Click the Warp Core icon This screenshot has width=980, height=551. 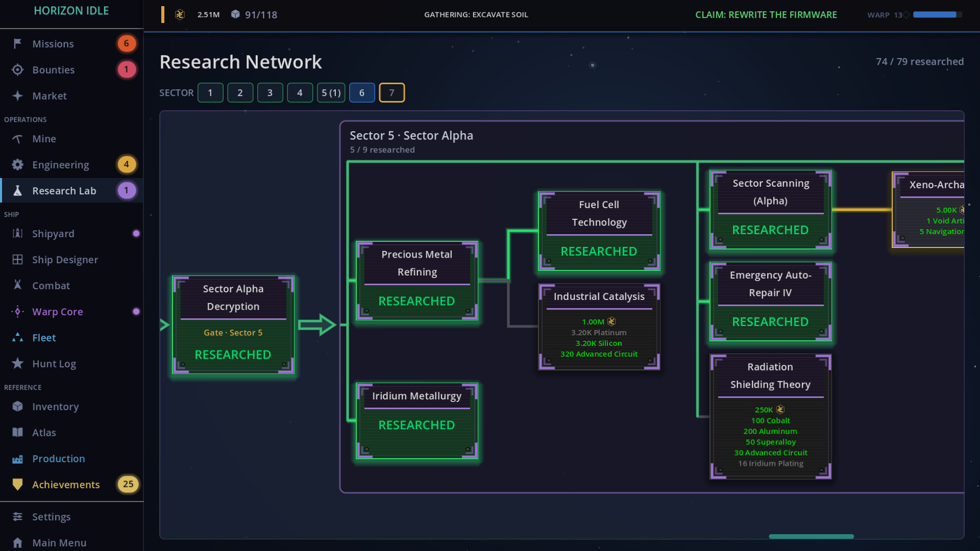(17, 311)
